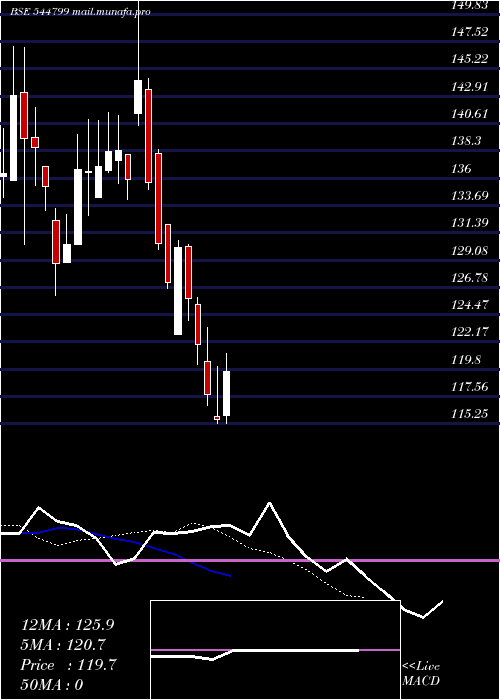
Task: Click the Price : 119.7 readout
Action: [69, 665]
